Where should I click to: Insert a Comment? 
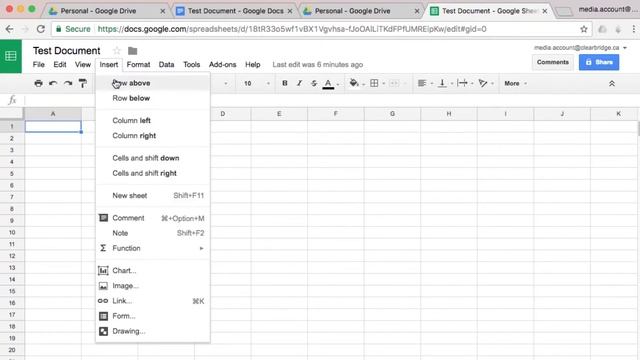(x=153, y=218)
